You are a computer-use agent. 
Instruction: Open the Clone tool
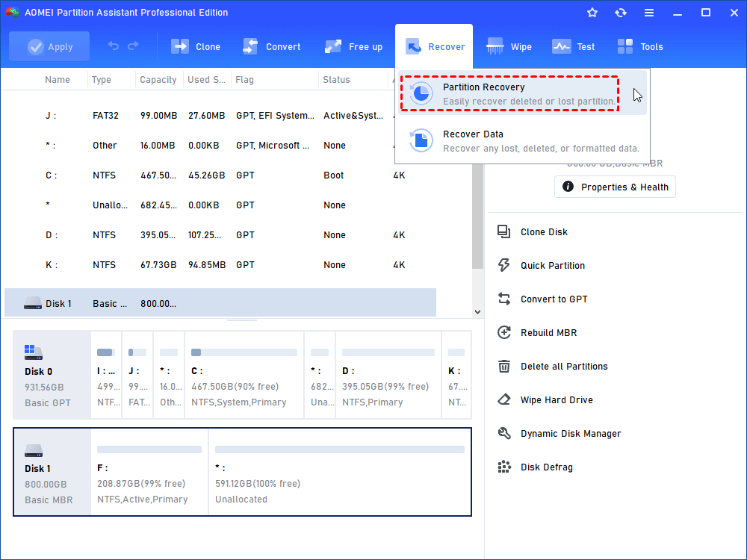(x=195, y=46)
